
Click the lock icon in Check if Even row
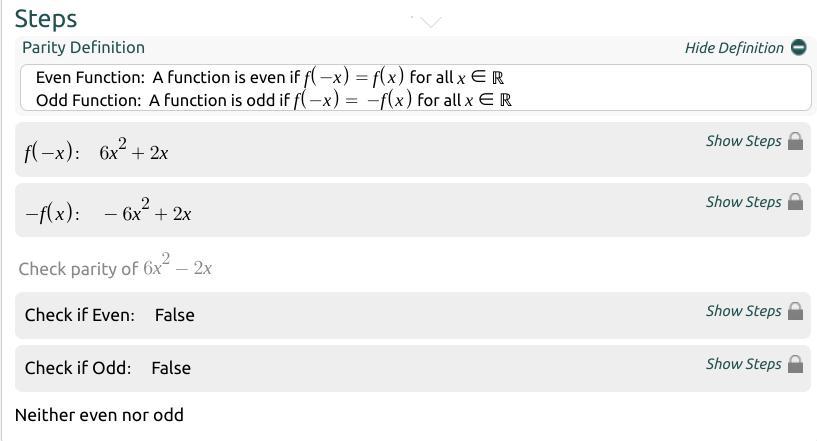pos(796,311)
